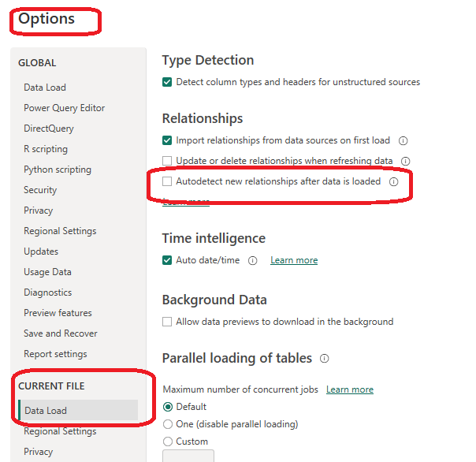476x462 pixels.
Task: Click info icon beside Update or delete relationships
Action: (x=405, y=162)
